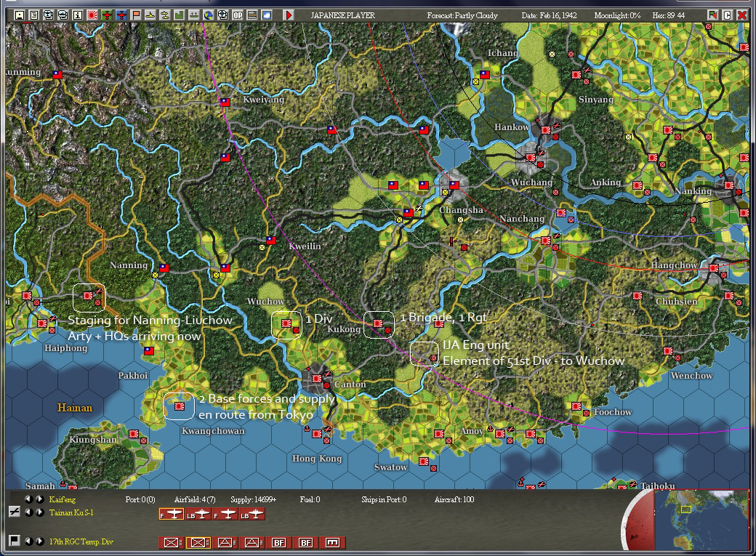This screenshot has height=556, width=756.
Task: Select the first LB bomber unit icon
Action: pyautogui.click(x=198, y=515)
